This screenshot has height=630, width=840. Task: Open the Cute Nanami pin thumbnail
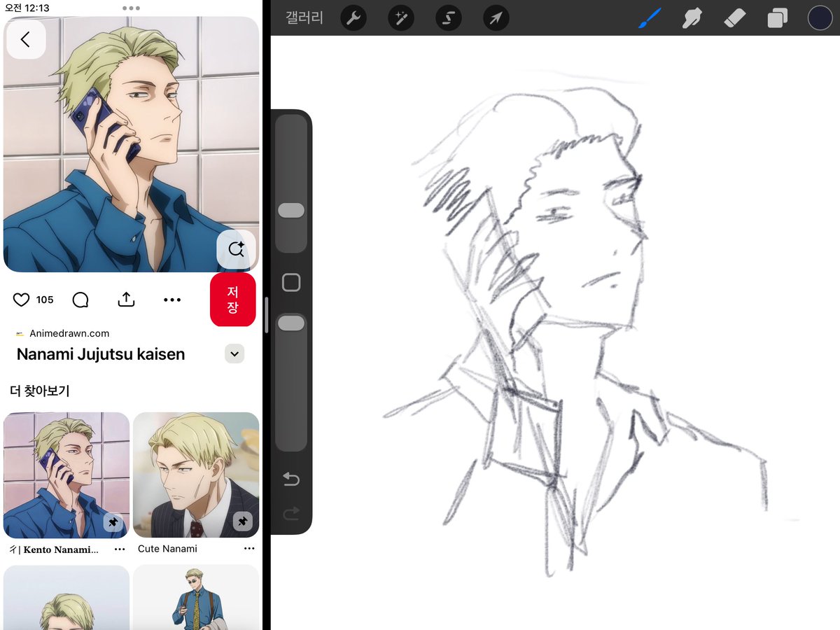point(196,475)
